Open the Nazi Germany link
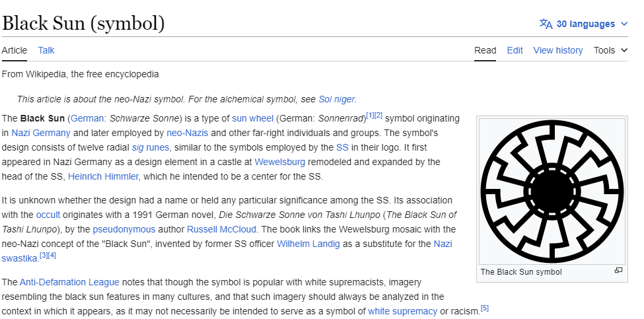Image resolution: width=644 pixels, height=319 pixels. pyautogui.click(x=41, y=133)
